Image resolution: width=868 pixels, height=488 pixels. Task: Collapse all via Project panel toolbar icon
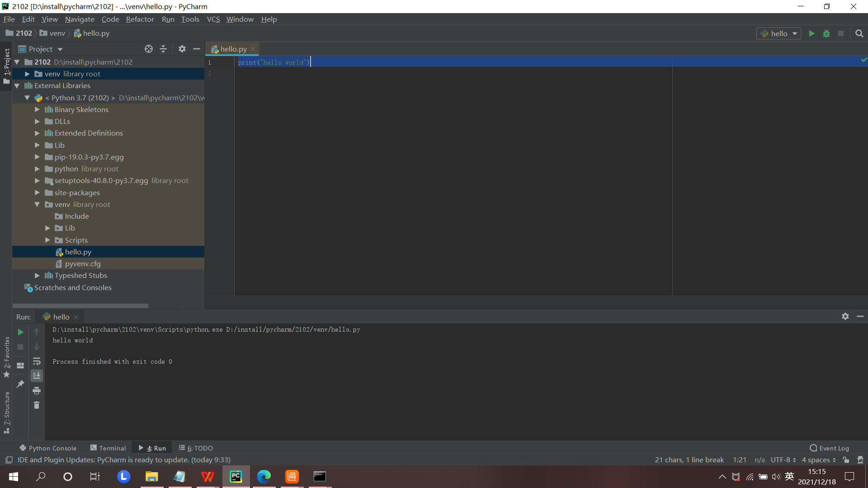tap(163, 49)
